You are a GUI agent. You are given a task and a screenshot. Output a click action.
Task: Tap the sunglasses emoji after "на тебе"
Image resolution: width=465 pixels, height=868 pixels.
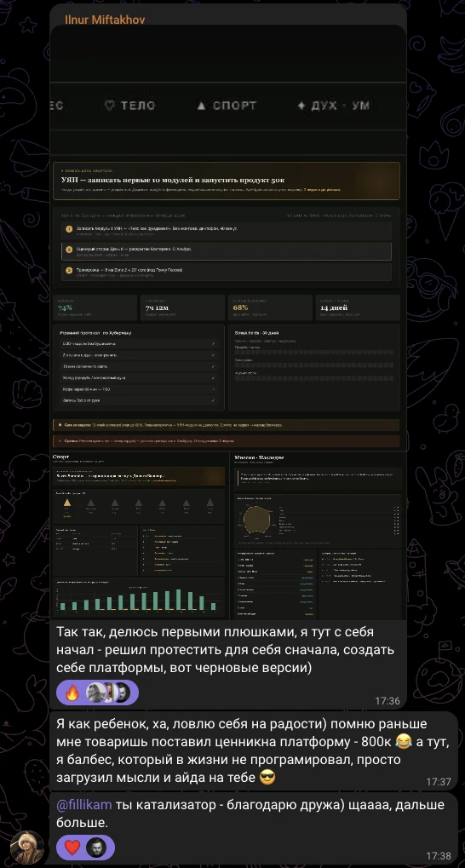pyautogui.click(x=268, y=777)
